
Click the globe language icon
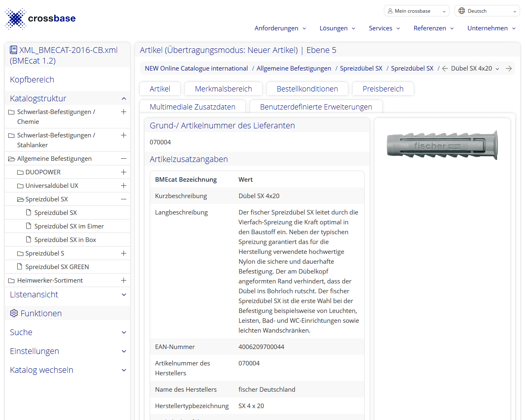coord(462,11)
